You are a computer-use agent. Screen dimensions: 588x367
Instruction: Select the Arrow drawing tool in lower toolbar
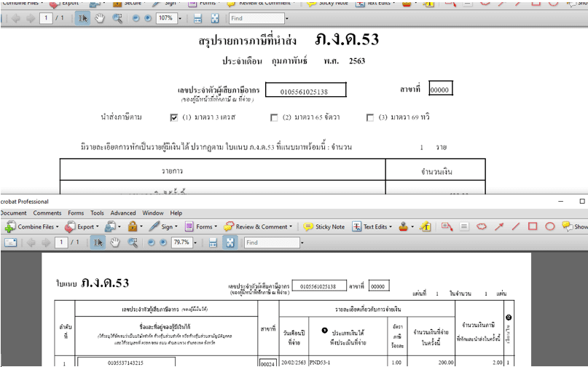click(499, 226)
